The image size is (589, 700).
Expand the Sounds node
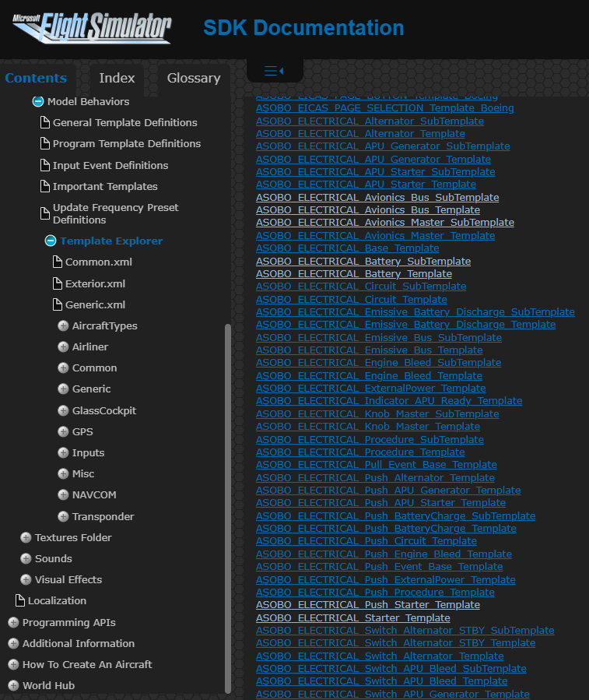point(26,558)
